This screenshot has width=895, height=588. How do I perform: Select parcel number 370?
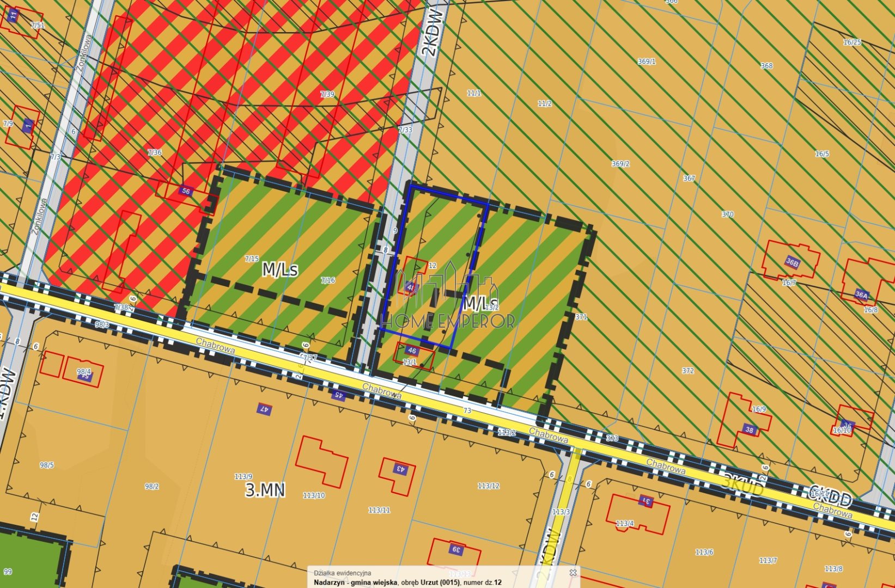pyautogui.click(x=728, y=214)
